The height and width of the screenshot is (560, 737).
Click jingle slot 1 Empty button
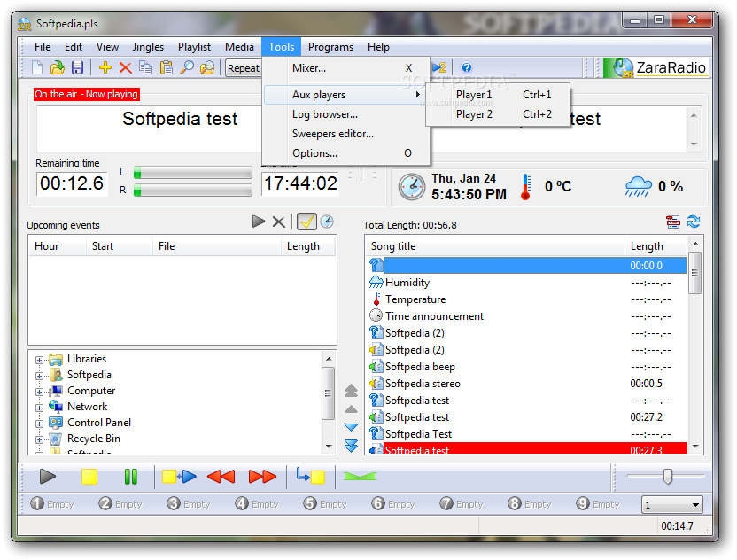coord(52,504)
